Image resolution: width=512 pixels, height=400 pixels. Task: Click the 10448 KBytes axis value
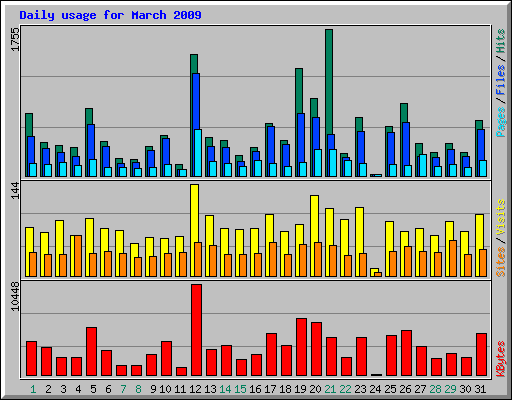(x=15, y=296)
